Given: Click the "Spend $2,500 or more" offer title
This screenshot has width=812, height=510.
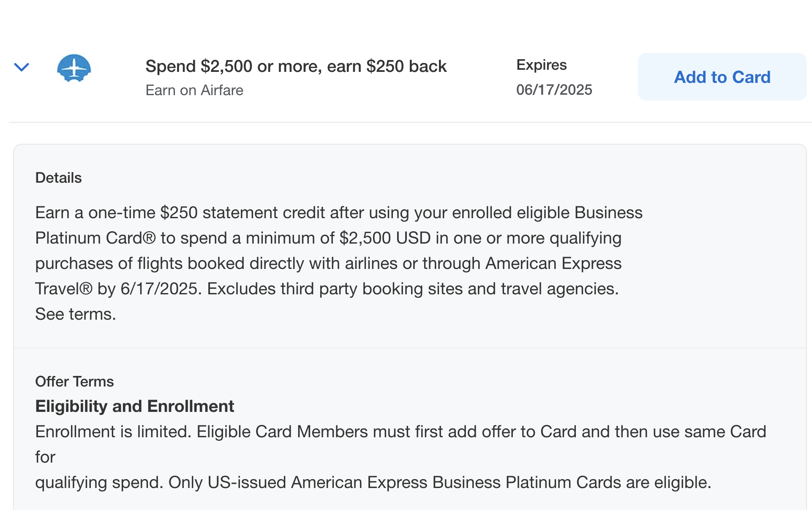Looking at the screenshot, I should pos(296,66).
